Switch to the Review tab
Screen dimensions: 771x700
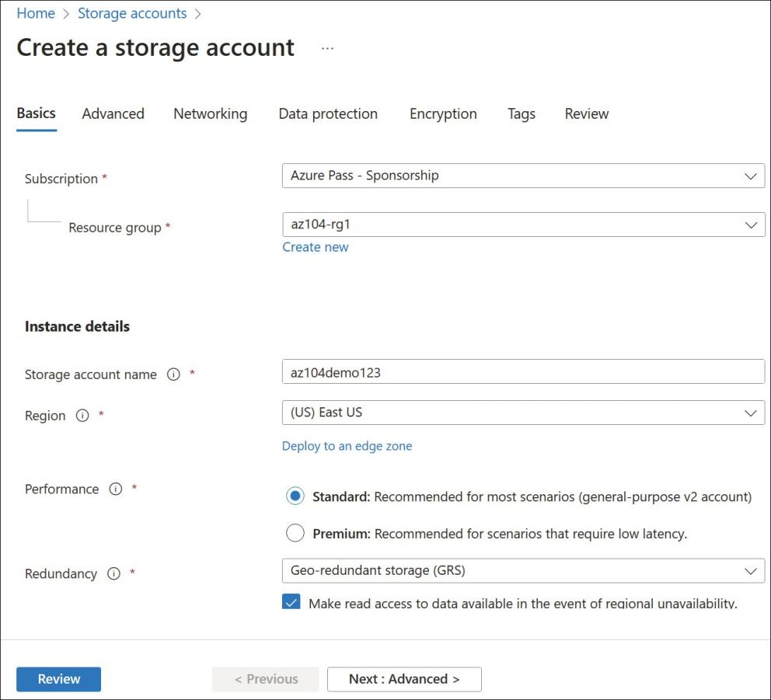[x=587, y=113]
